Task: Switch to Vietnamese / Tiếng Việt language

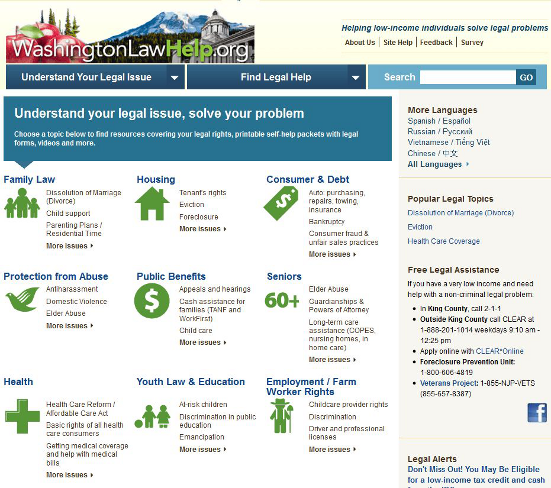Action: point(448,142)
